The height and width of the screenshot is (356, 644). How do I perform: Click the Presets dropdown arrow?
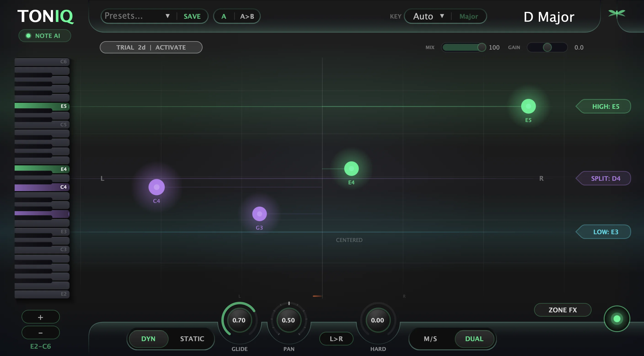click(167, 16)
